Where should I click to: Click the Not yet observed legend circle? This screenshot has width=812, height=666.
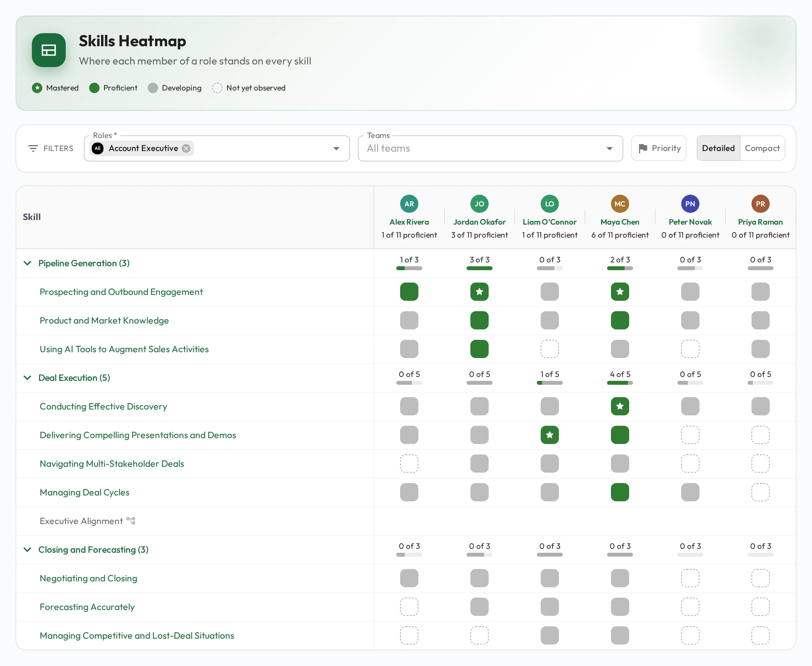pyautogui.click(x=217, y=88)
